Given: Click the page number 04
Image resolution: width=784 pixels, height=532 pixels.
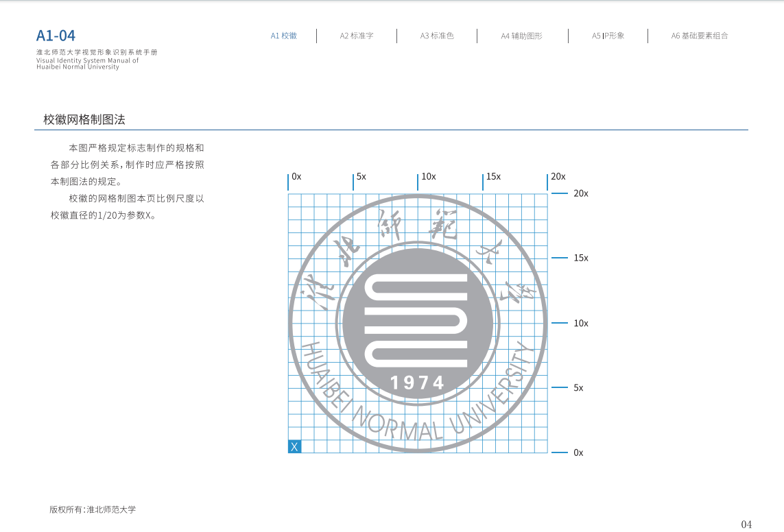Looking at the screenshot, I should click(x=746, y=524).
